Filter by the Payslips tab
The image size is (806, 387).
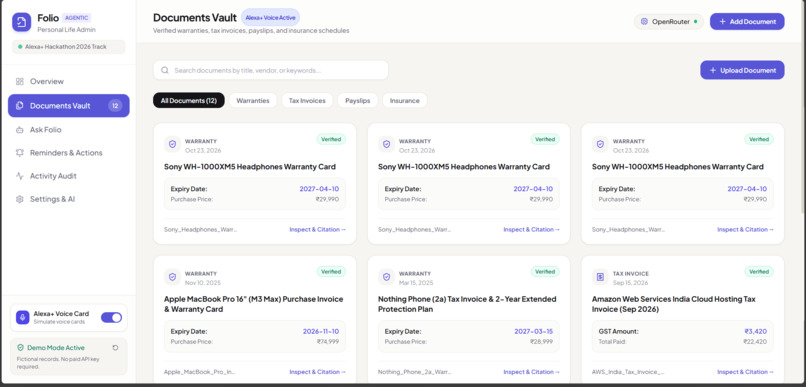click(x=358, y=101)
